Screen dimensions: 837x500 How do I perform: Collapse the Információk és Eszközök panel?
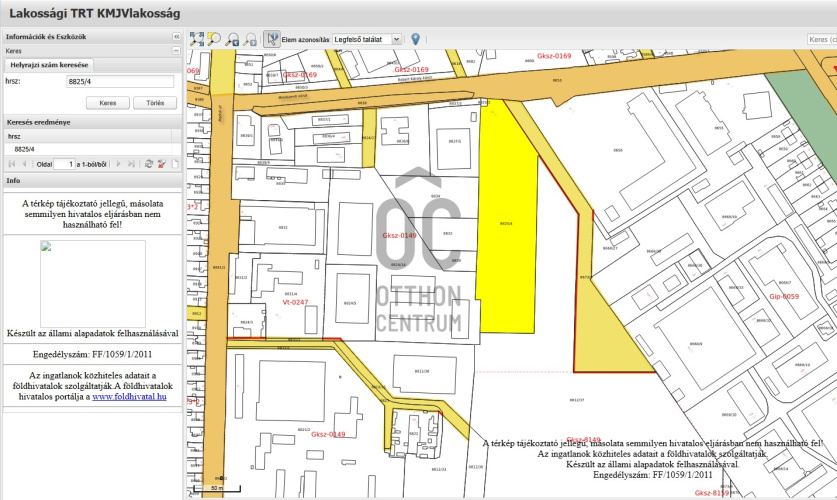(x=176, y=36)
